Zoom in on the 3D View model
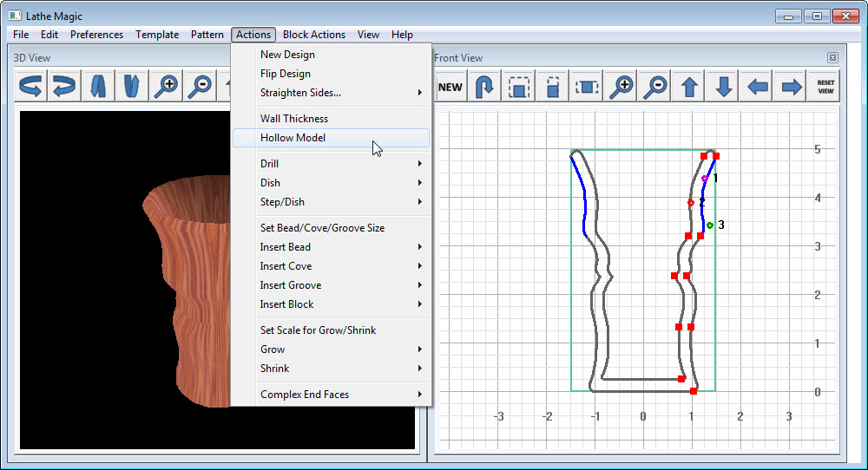This screenshot has width=868, height=470. point(166,86)
